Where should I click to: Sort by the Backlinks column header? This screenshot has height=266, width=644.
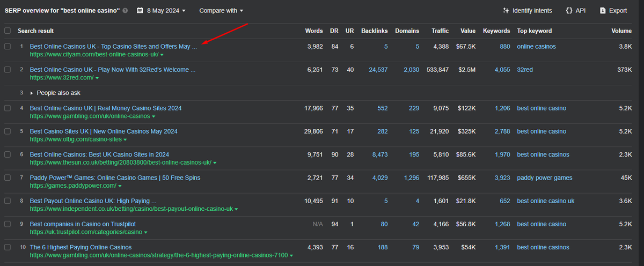[374, 31]
